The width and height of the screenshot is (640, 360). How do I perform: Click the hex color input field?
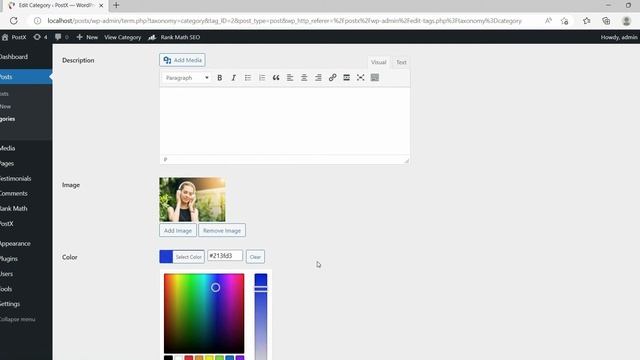pyautogui.click(x=225, y=256)
